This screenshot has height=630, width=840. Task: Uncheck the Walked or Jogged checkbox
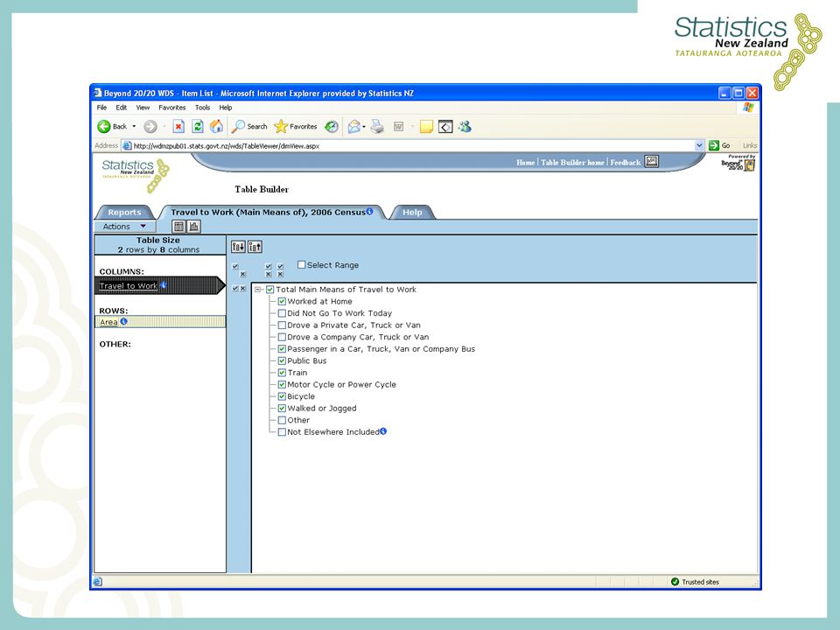(282, 409)
